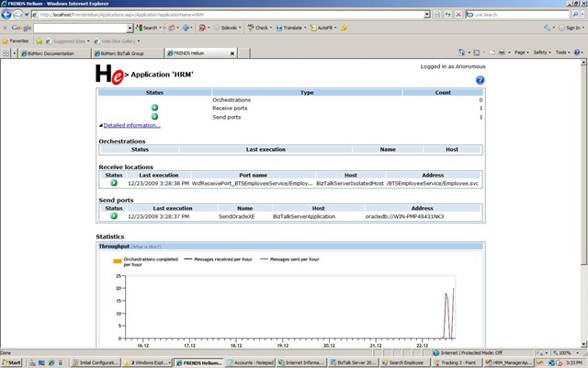588x368 pixels.
Task: Switch to Accounts - Notepad in taskbar
Action: point(250,362)
